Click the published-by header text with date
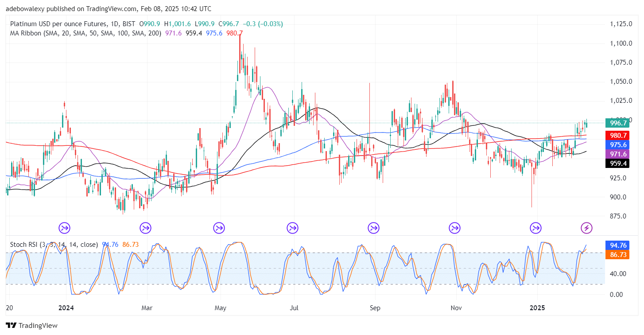 coord(109,9)
